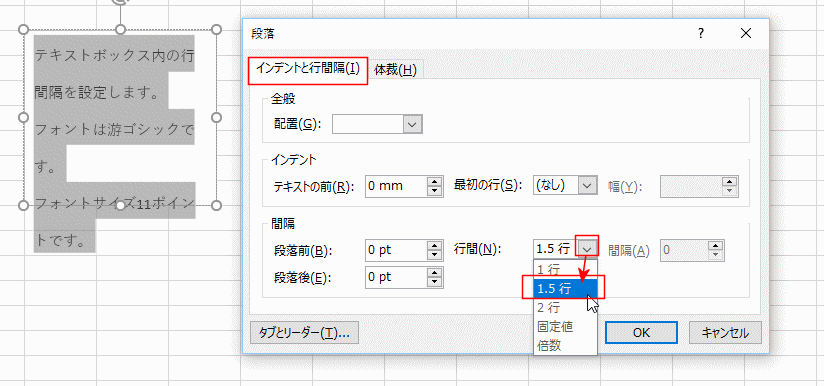Viewport: 824px width, 386px height.
Task: Increase 段落前 spacing with up arrow
Action: pos(434,246)
